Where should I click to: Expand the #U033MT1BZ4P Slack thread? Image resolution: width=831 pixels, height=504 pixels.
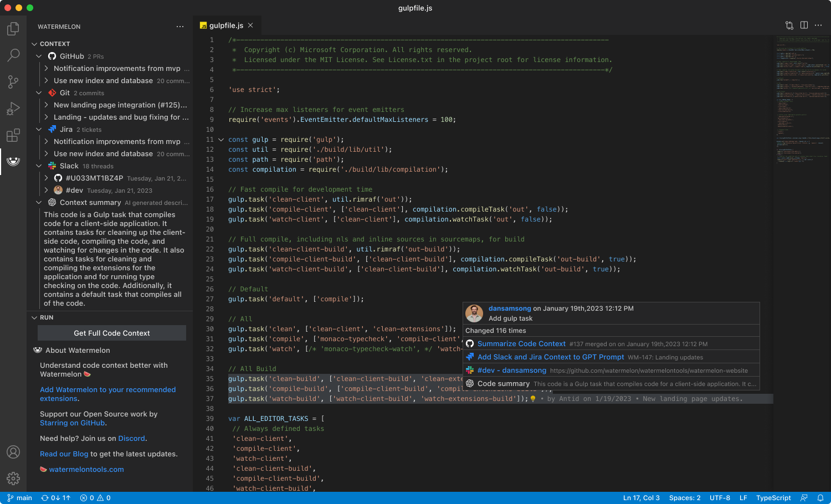pos(47,178)
